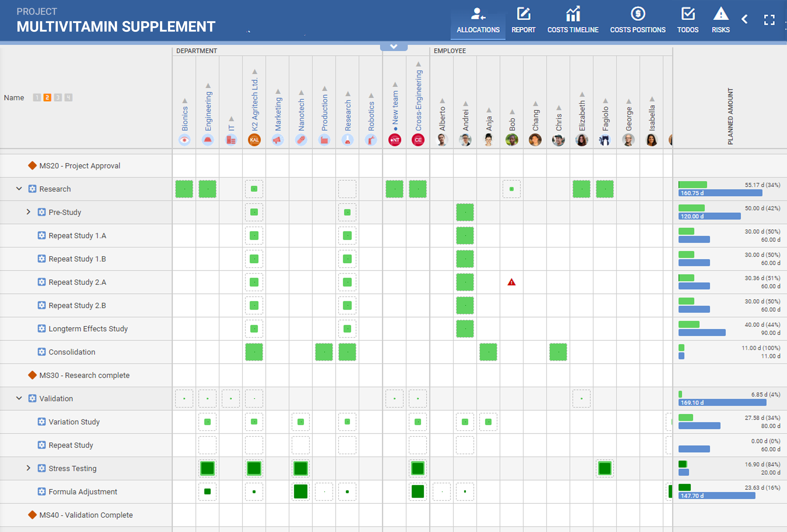Click the Bionics department icon
Image resolution: width=787 pixels, height=532 pixels.
pyautogui.click(x=185, y=140)
